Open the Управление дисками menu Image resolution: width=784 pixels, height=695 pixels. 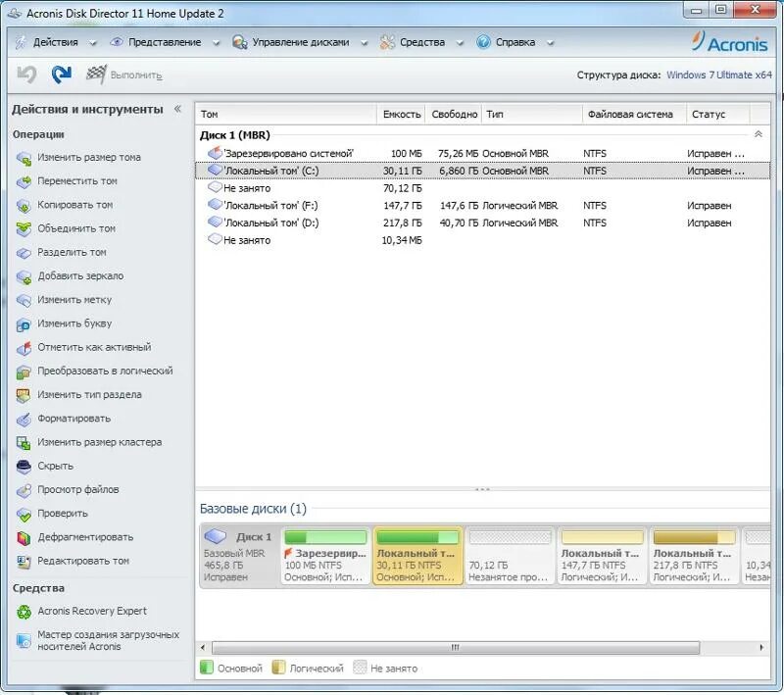point(301,42)
